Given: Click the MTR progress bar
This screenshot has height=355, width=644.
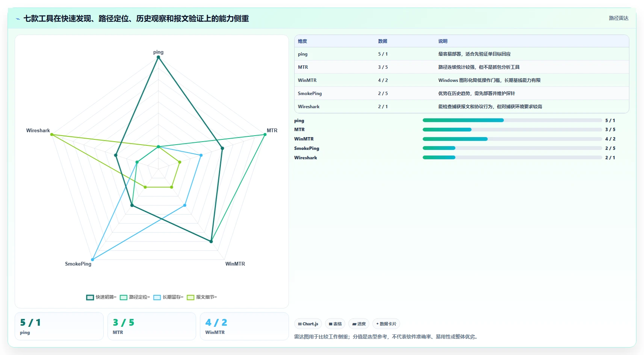Looking at the screenshot, I should [512, 130].
